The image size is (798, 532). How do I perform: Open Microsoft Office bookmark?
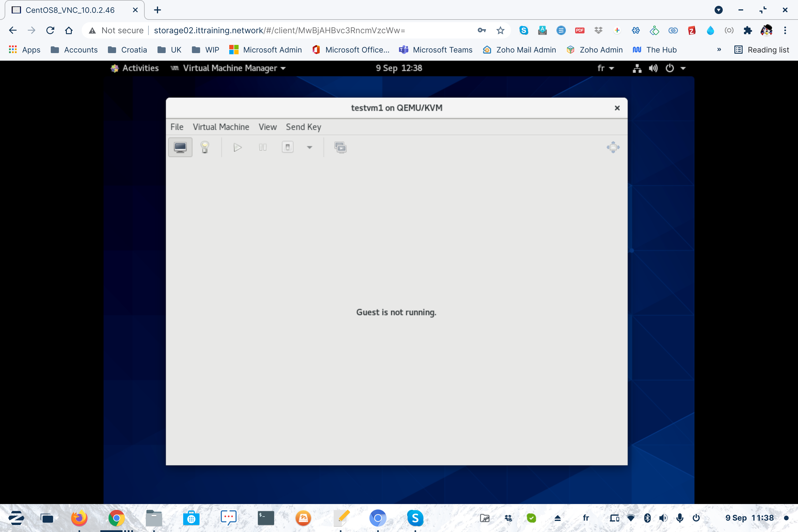[351, 50]
